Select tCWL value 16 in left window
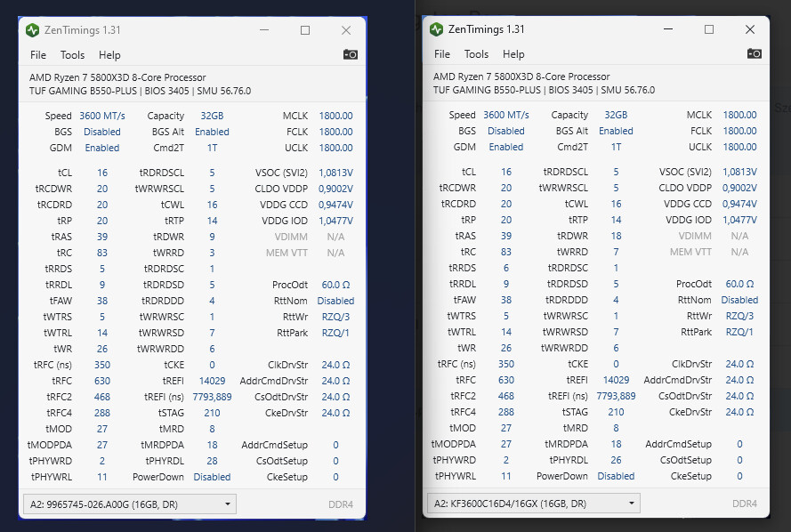Image resolution: width=791 pixels, height=532 pixels. (212, 205)
